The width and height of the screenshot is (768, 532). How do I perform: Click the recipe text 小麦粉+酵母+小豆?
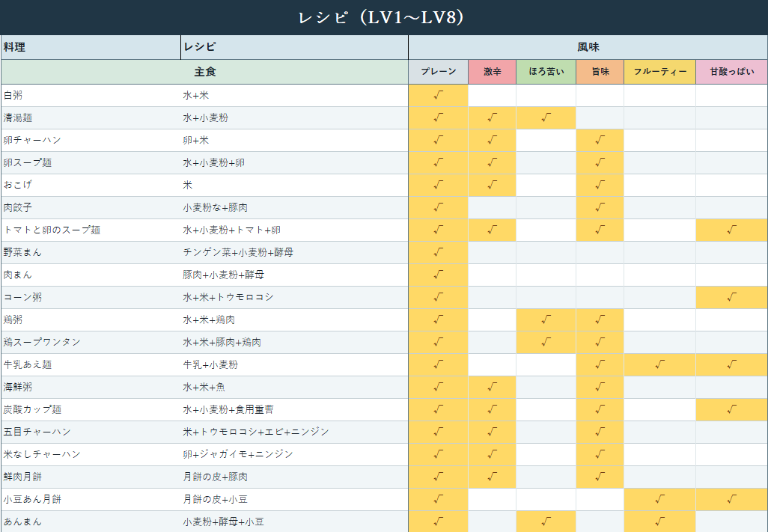click(x=223, y=522)
